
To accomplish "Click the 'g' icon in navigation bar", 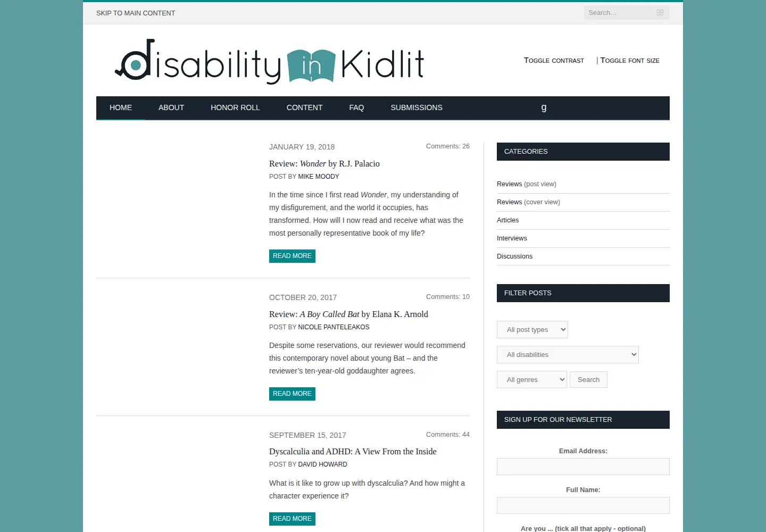I will tap(544, 107).
